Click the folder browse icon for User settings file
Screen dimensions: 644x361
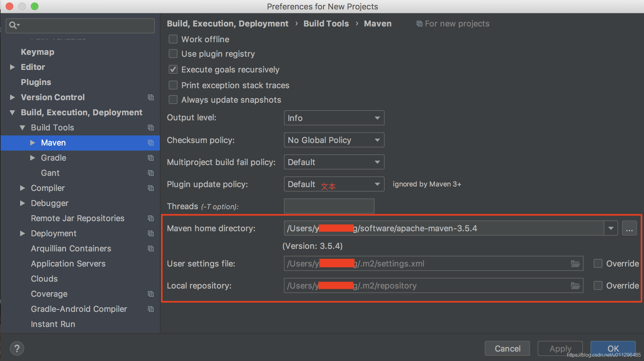tap(575, 264)
